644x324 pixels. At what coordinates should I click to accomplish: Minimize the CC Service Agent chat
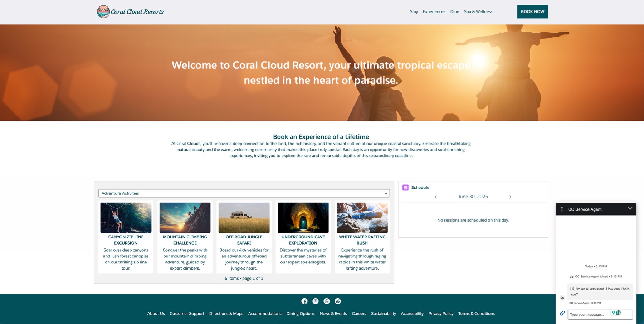click(x=630, y=209)
